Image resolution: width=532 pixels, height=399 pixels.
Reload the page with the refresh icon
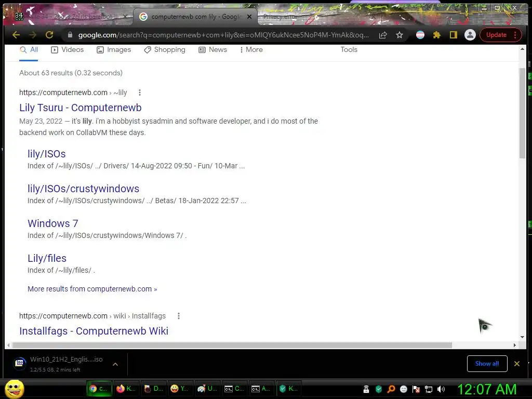tap(49, 35)
